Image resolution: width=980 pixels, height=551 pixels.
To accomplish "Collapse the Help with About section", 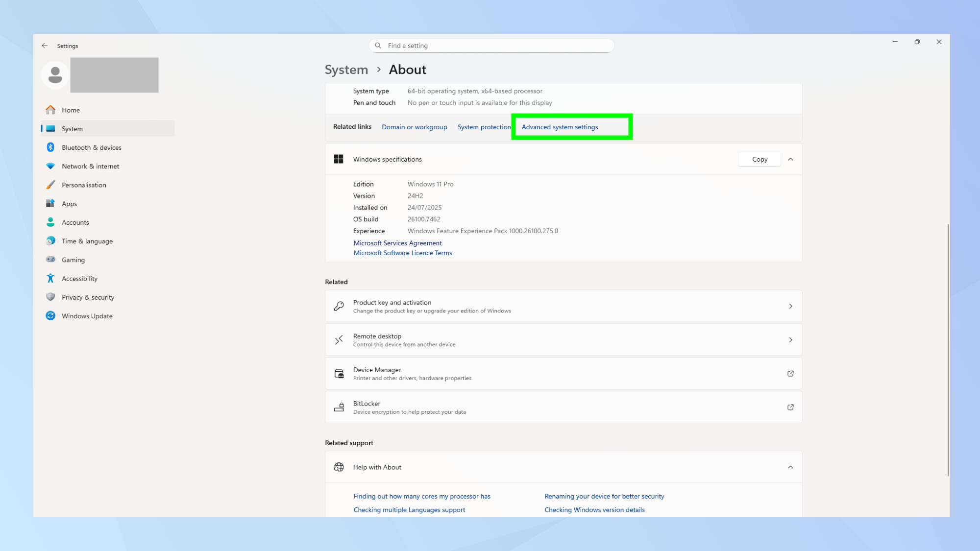I will 790,467.
